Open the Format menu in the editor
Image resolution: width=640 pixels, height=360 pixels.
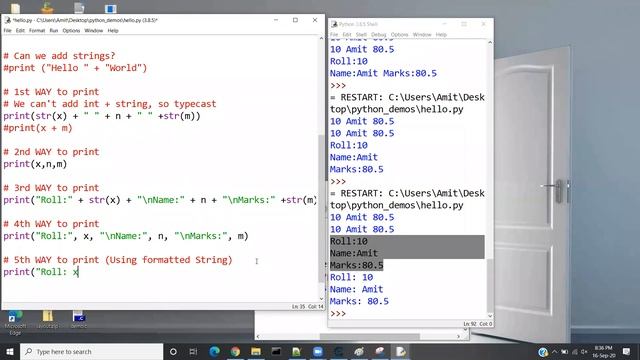pyautogui.click(x=37, y=31)
